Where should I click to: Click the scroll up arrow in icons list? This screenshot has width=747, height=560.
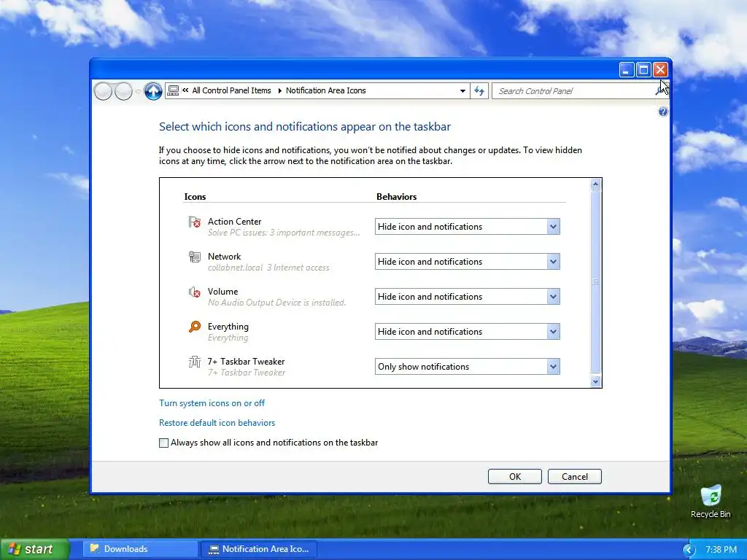(595, 184)
